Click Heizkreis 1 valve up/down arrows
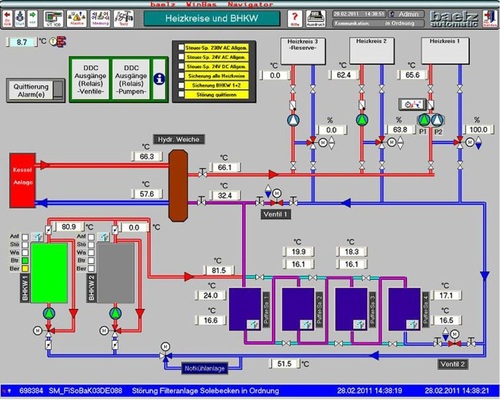500x400 pixels. (x=478, y=143)
